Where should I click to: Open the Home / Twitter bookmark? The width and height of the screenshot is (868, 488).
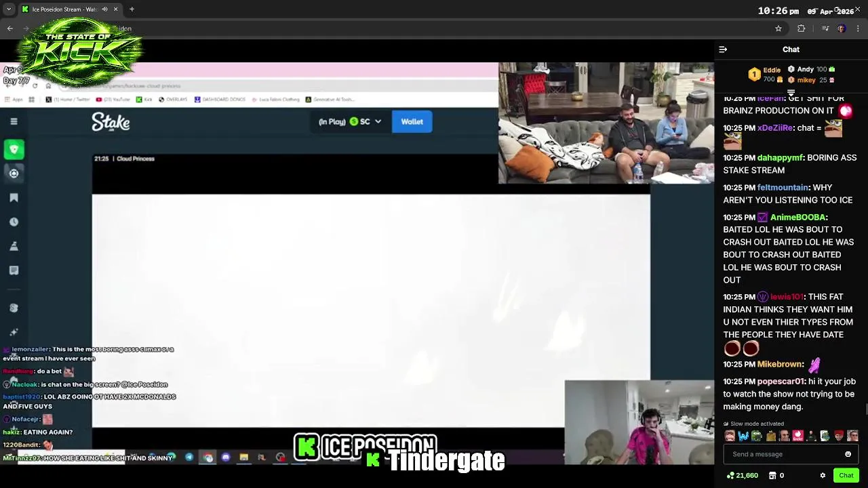pos(68,100)
